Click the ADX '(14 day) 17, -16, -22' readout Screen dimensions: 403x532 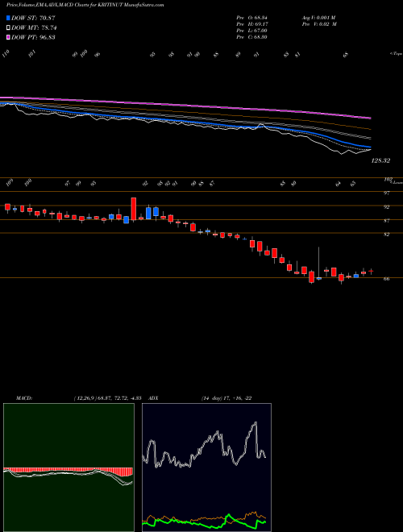(x=226, y=398)
